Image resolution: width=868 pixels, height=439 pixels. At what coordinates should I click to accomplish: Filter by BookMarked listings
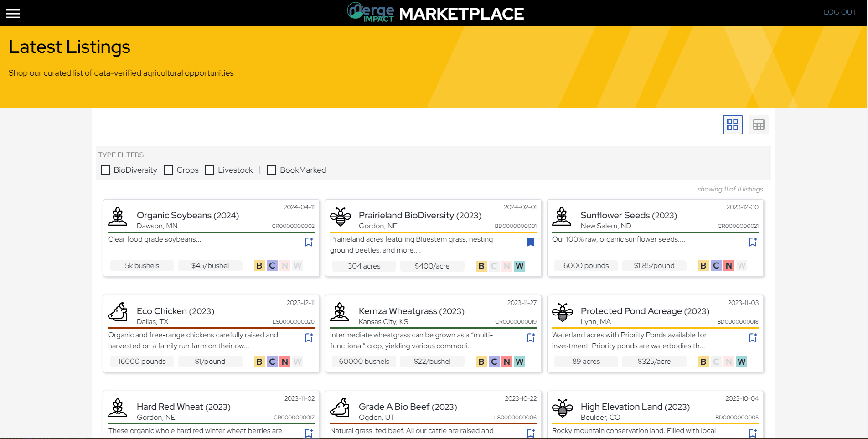[x=271, y=170]
